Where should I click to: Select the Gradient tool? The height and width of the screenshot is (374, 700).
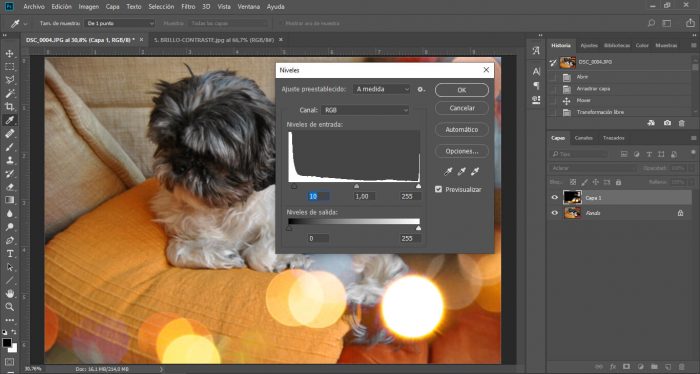[x=9, y=200]
